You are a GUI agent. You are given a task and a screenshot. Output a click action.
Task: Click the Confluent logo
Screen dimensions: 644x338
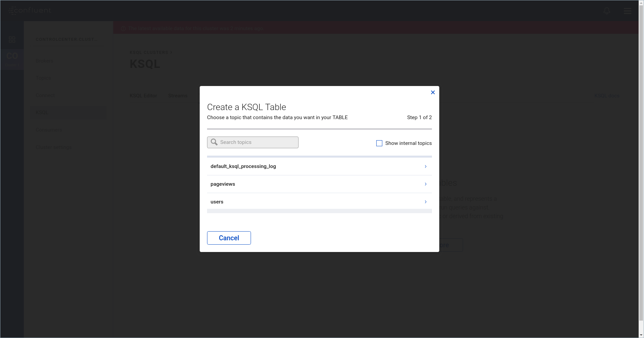click(x=30, y=11)
